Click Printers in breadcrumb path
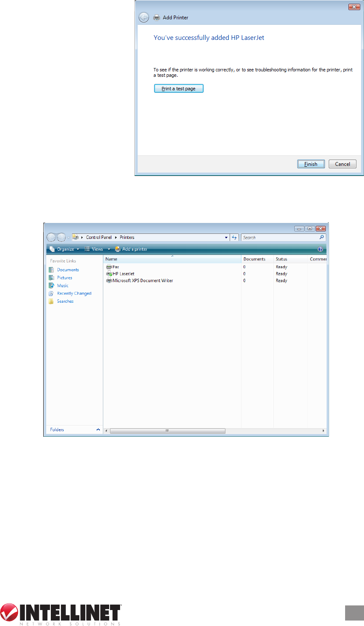Image resolution: width=364 pixels, height=626 pixels. [127, 237]
